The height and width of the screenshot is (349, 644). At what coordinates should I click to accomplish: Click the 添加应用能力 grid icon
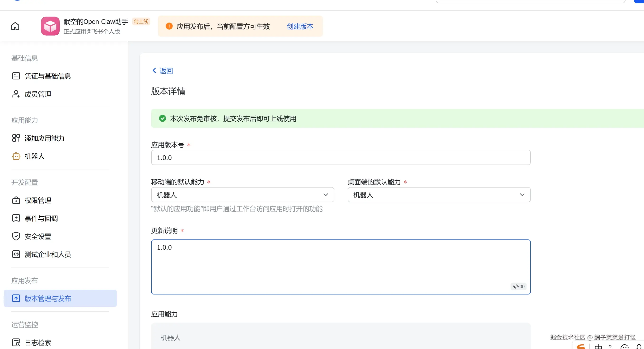coord(16,138)
